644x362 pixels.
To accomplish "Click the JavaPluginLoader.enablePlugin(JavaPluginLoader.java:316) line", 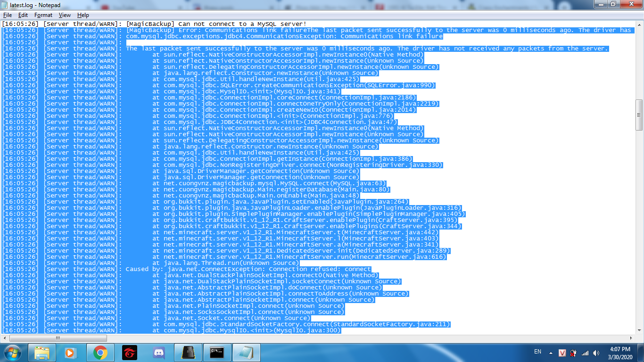I will coord(232,208).
